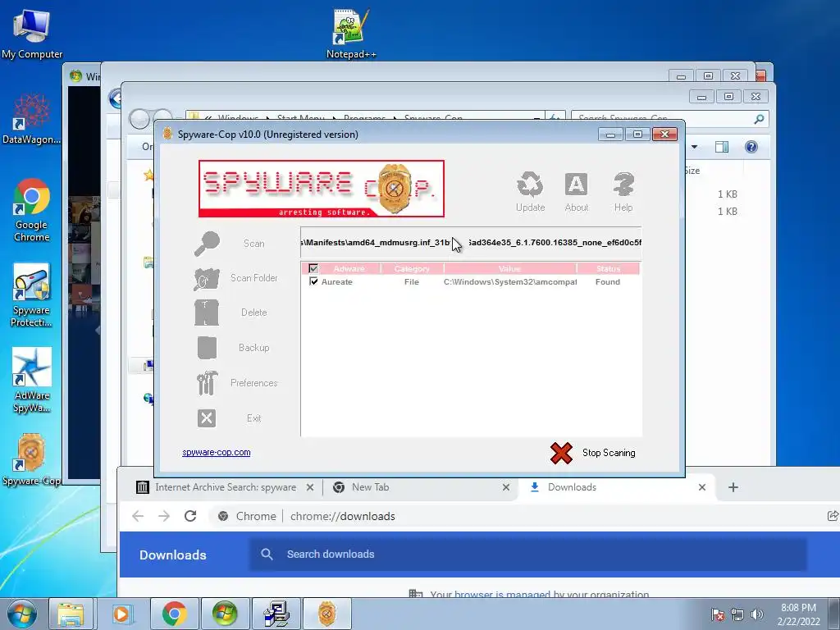Image resolution: width=840 pixels, height=630 pixels.
Task: Click the Scan Folder icon
Action: point(207,279)
